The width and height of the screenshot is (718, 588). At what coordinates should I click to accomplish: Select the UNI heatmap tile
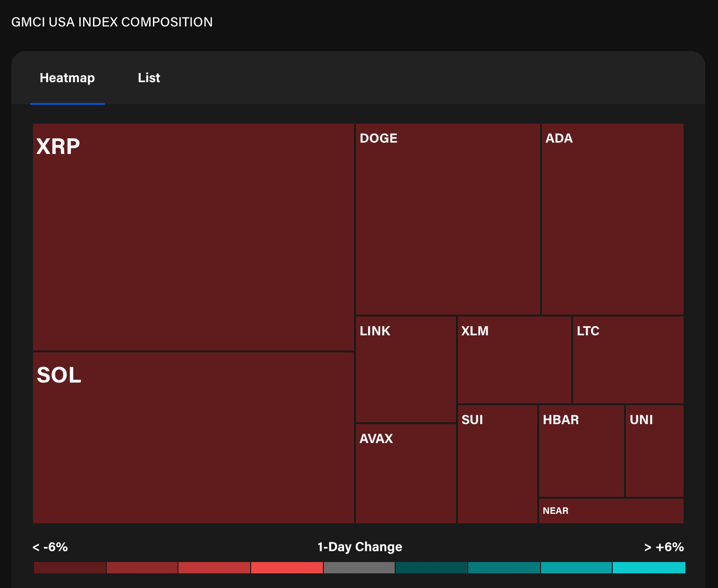pos(655,451)
